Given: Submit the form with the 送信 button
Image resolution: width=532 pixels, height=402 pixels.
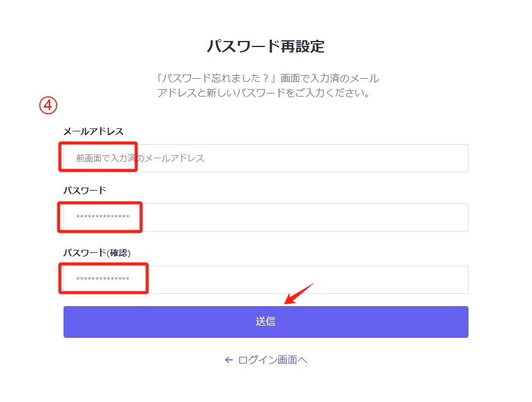Looking at the screenshot, I should pos(266,321).
